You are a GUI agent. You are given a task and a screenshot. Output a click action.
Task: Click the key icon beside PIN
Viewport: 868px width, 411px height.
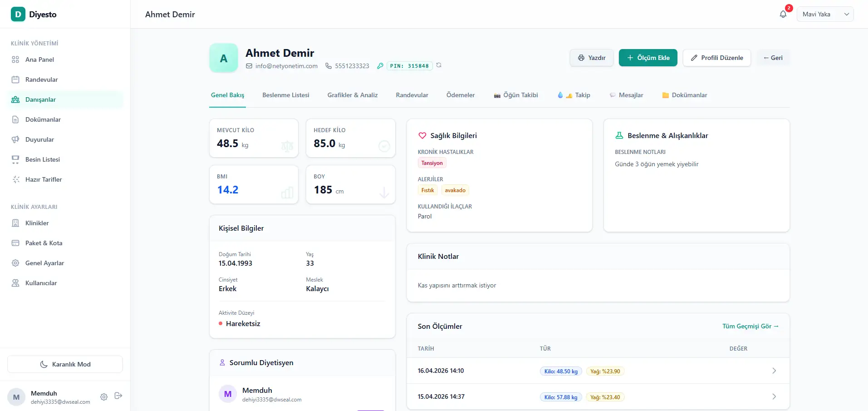[x=380, y=66]
